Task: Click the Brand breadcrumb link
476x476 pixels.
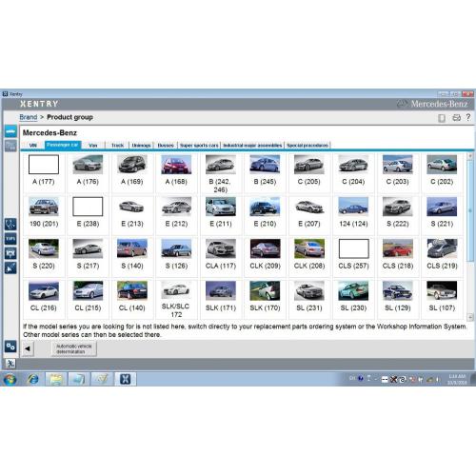Action: pos(29,117)
